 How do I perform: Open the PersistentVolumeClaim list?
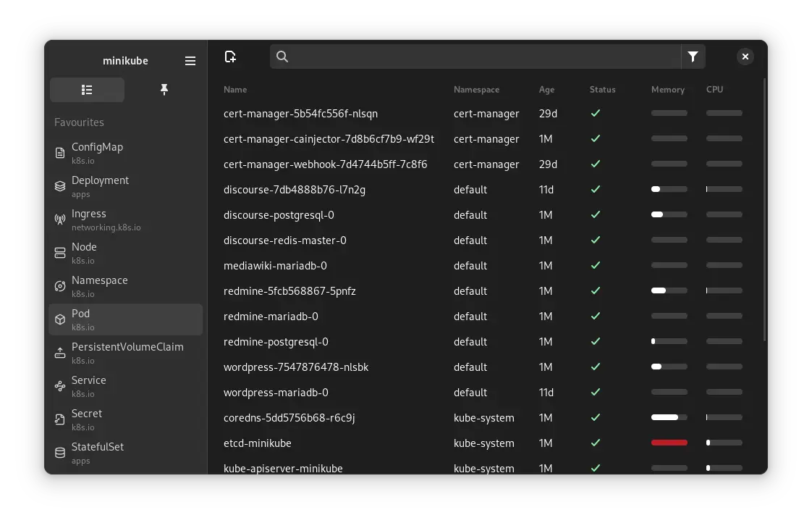(x=127, y=352)
